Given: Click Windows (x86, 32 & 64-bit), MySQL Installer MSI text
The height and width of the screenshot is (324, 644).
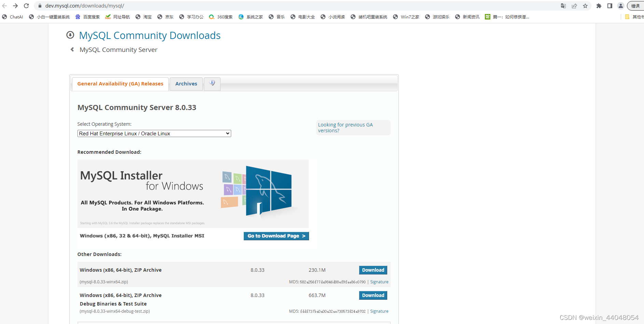Looking at the screenshot, I should coord(142,236).
